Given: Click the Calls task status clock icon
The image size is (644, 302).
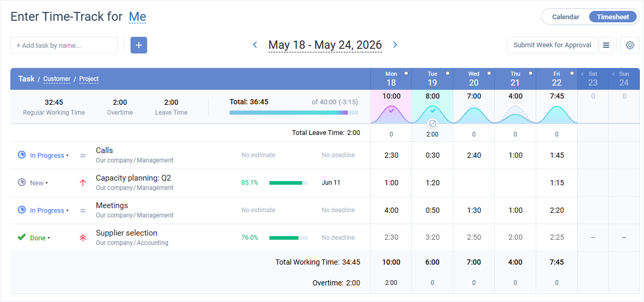Looking at the screenshot, I should [x=22, y=155].
